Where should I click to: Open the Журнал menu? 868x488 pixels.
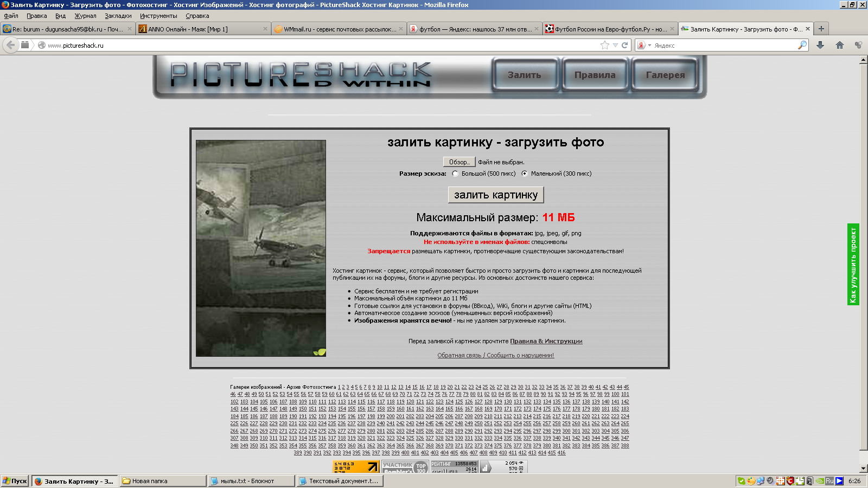tap(85, 16)
